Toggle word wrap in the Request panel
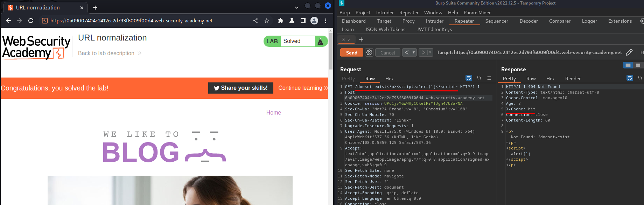The width and height of the screenshot is (644, 205). coord(469,78)
